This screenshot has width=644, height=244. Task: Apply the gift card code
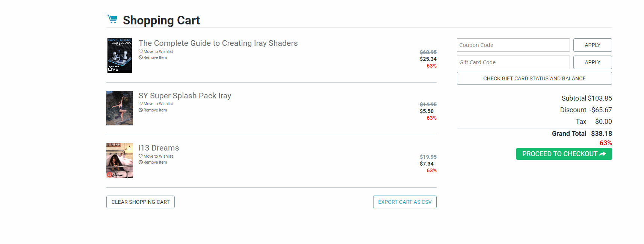coord(592,62)
